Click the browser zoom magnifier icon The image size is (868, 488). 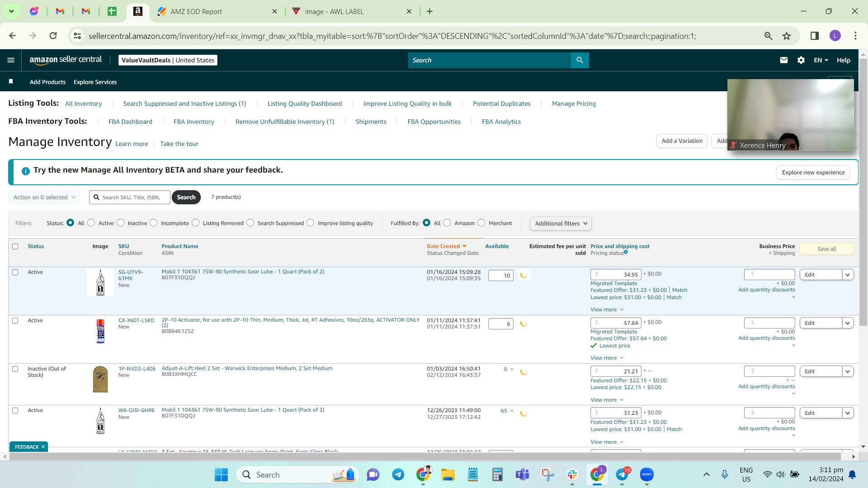[x=768, y=36]
